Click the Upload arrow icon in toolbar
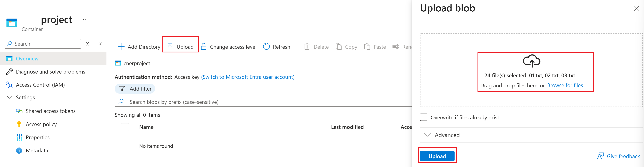 click(170, 47)
